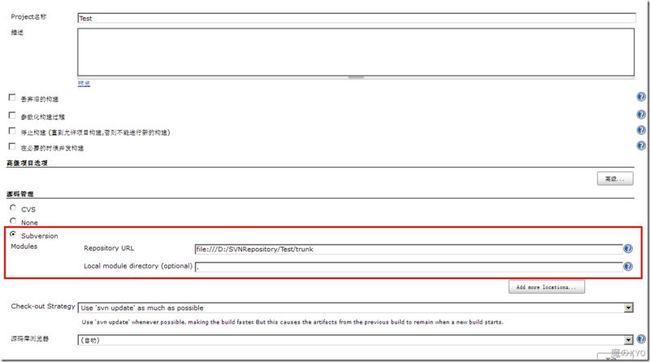650x362 pixels.
Task: Click inside the 描述 text area
Action: pyautogui.click(x=356, y=52)
